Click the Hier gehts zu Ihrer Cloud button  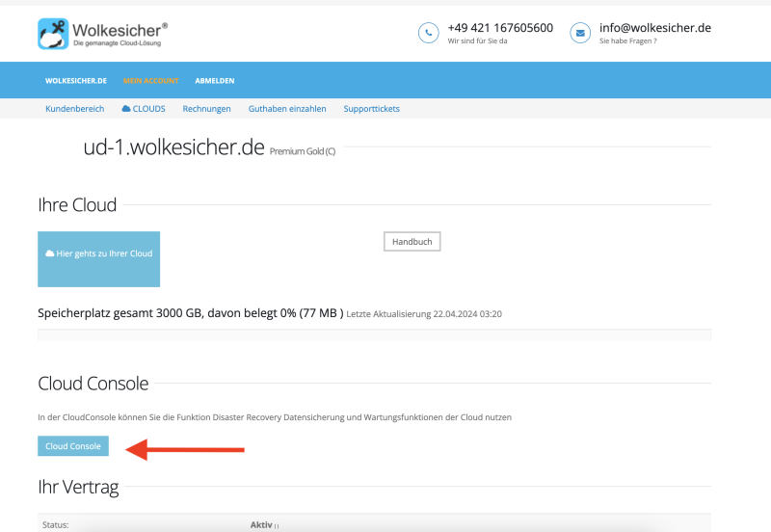[x=99, y=259]
